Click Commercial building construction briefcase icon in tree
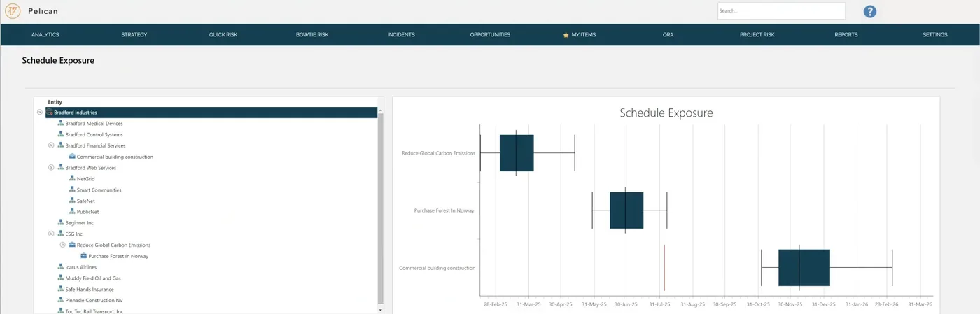The image size is (980, 314). [x=72, y=157]
